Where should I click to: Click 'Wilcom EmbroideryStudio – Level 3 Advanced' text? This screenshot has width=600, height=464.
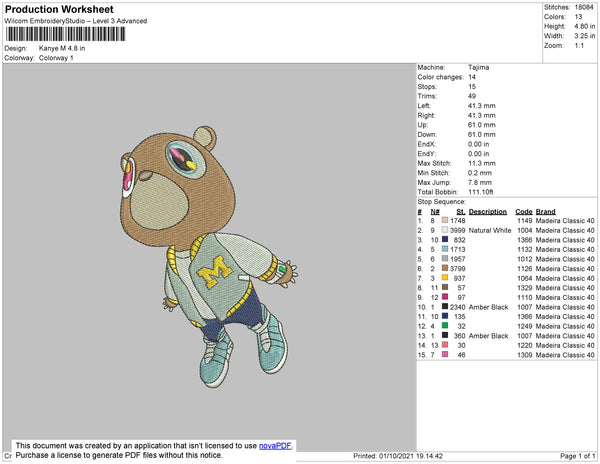(76, 21)
